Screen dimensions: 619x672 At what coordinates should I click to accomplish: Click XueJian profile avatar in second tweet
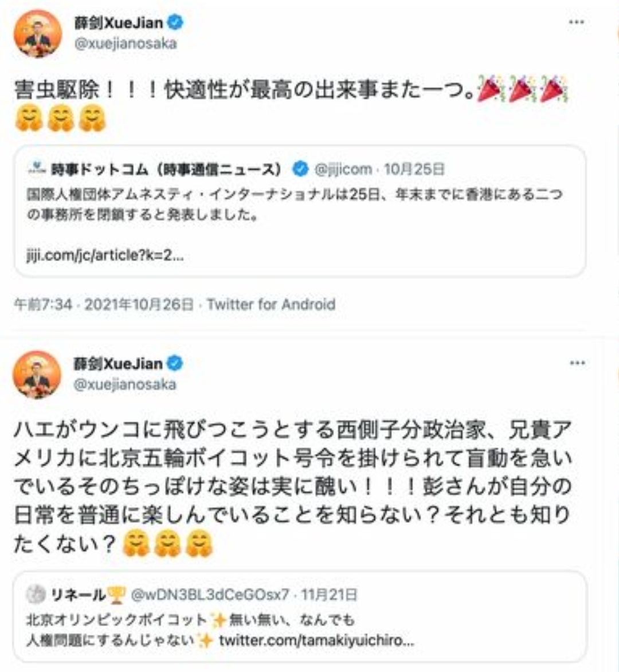37,375
